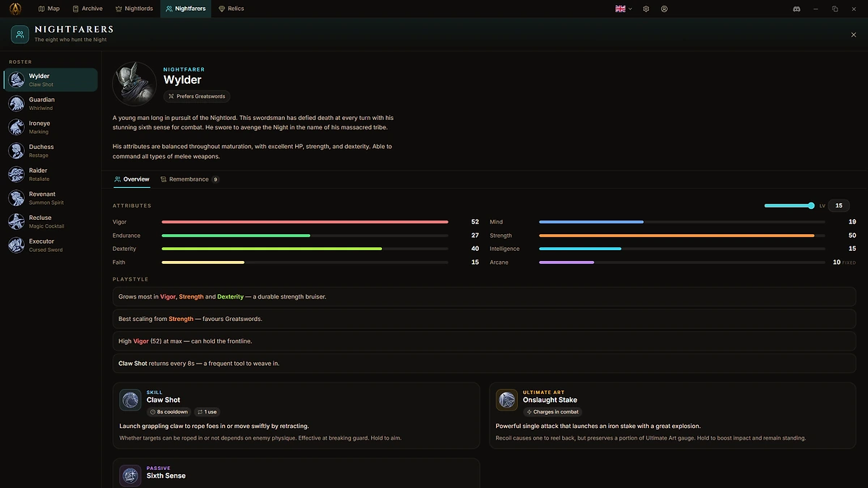
Task: Select Executor in the roster
Action: click(51, 245)
